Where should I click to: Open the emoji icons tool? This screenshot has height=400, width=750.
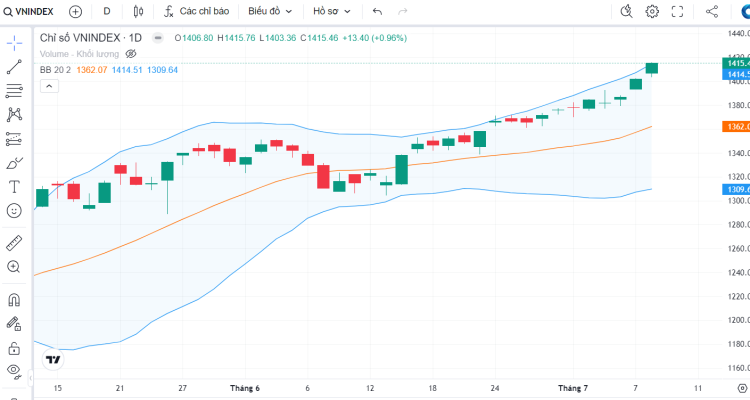tap(14, 211)
